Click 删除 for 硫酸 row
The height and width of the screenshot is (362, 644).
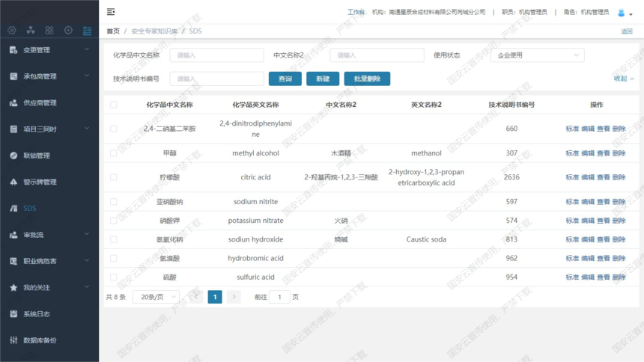coord(619,277)
